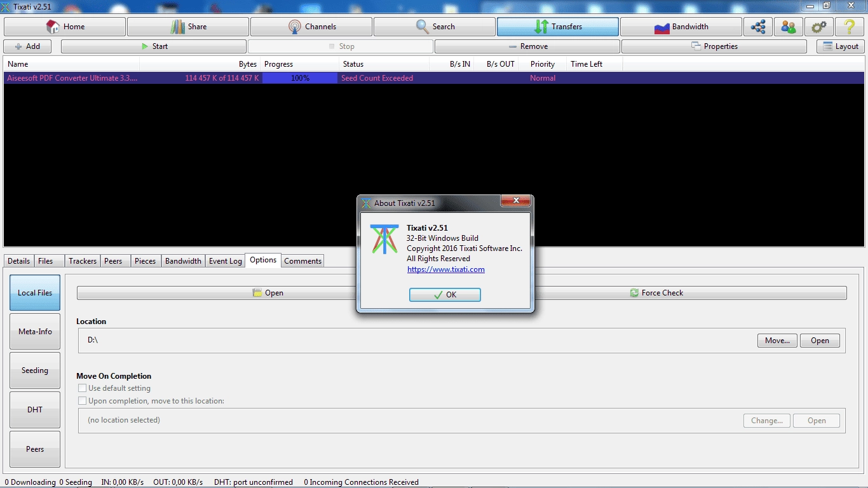The image size is (868, 488).
Task: Add a new transfer
Action: point(27,46)
